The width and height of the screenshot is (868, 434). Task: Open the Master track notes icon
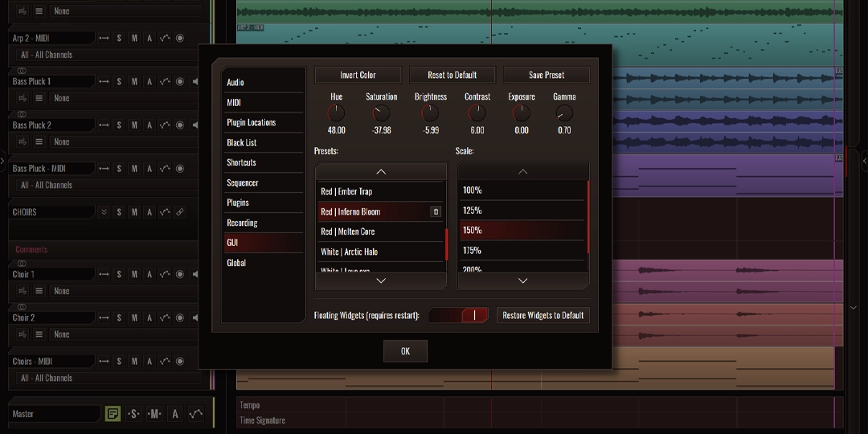[113, 414]
